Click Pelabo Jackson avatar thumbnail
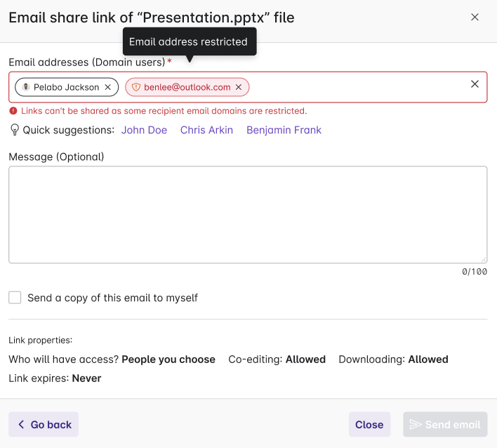497x448 pixels. [26, 87]
